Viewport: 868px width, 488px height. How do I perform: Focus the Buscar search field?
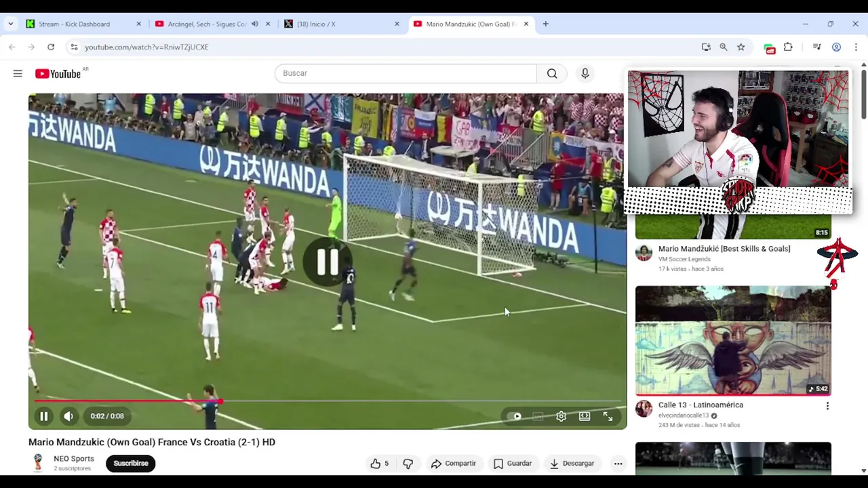coord(406,73)
